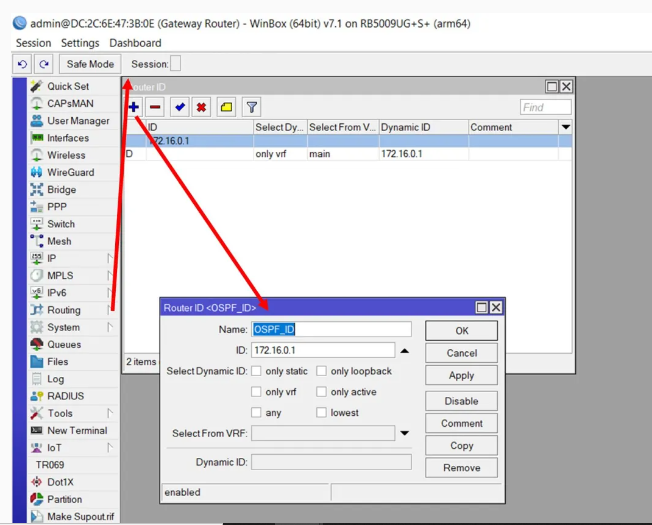Toggle the 'only active' checkbox
This screenshot has width=652, height=525.
point(321,392)
